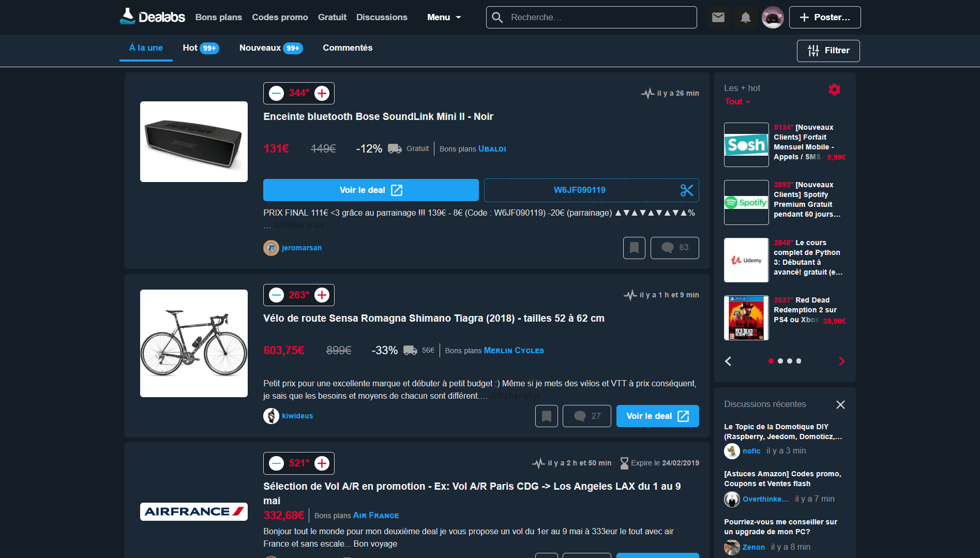The width and height of the screenshot is (980, 558).
Task: Downvote the Bose SoundLink deal
Action: [x=277, y=93]
